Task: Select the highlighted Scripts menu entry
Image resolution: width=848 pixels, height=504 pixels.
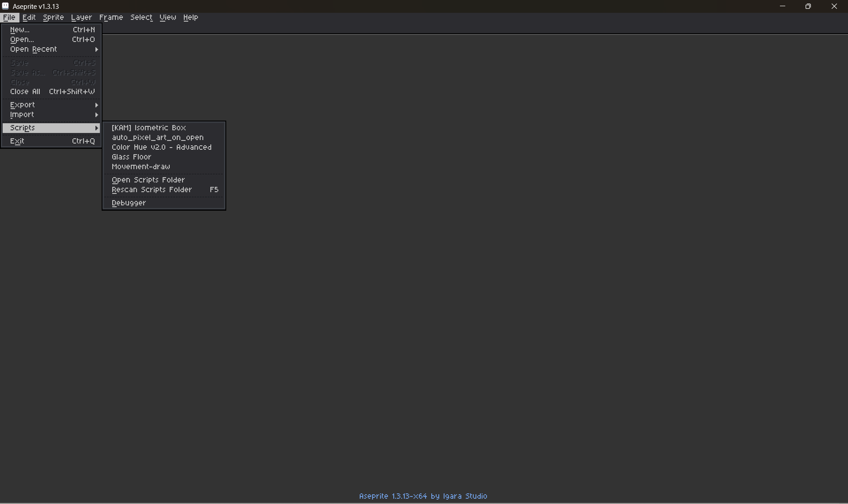Action: click(51, 128)
